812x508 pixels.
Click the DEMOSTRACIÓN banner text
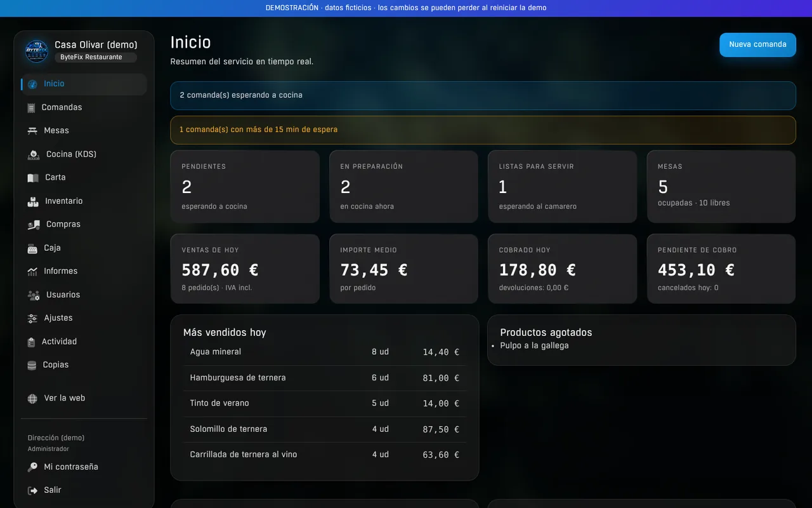coord(406,8)
